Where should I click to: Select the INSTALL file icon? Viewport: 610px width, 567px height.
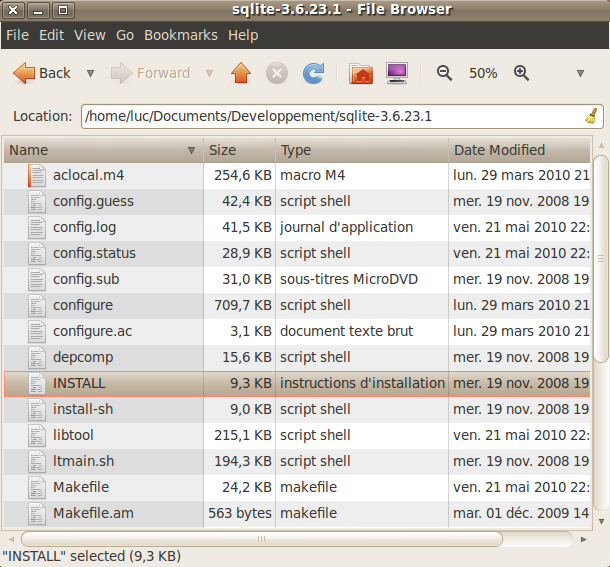coord(37,384)
